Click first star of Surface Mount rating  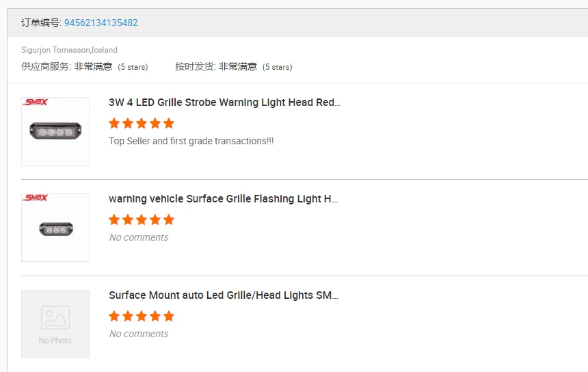point(114,317)
